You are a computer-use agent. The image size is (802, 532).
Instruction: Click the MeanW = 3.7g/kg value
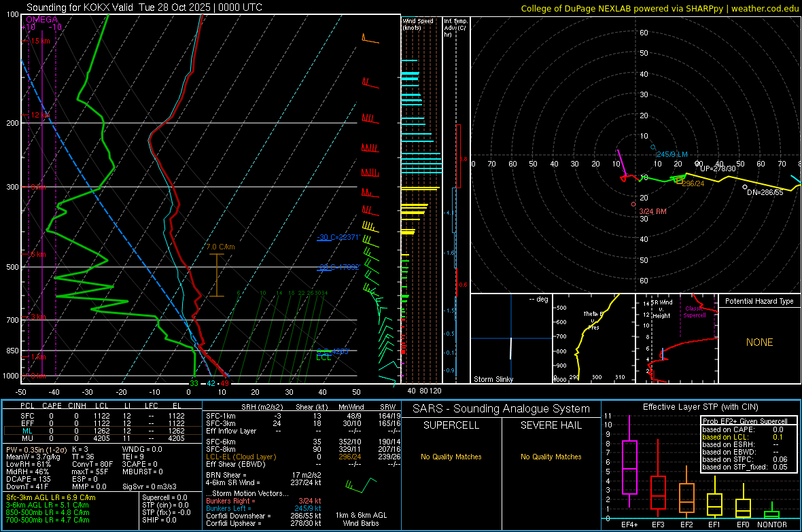point(33,457)
